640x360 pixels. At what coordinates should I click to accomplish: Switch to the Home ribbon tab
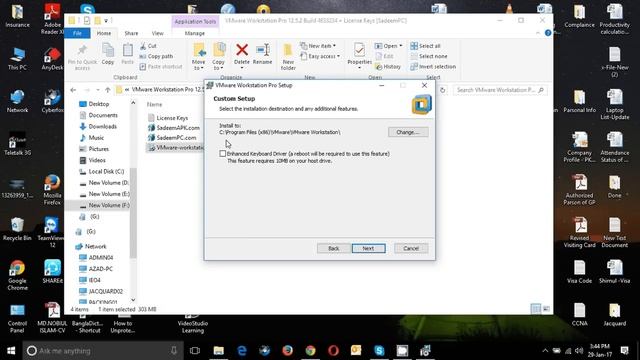point(104,33)
